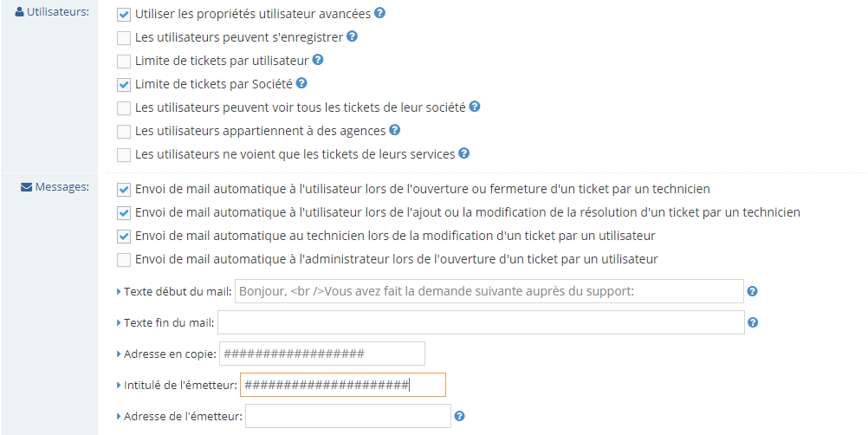This screenshot has width=868, height=435.
Task: Uncheck 'Utiliser les propriétés utilisateur avancées'
Action: pos(124,15)
